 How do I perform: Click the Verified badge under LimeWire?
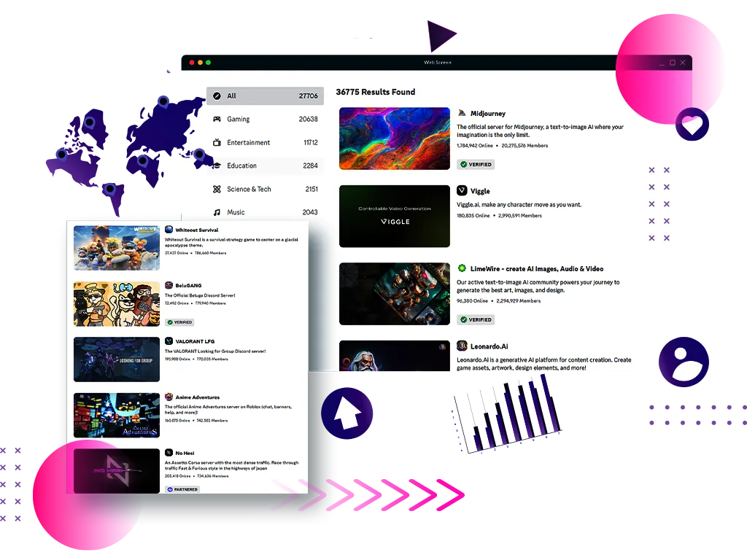(x=476, y=319)
